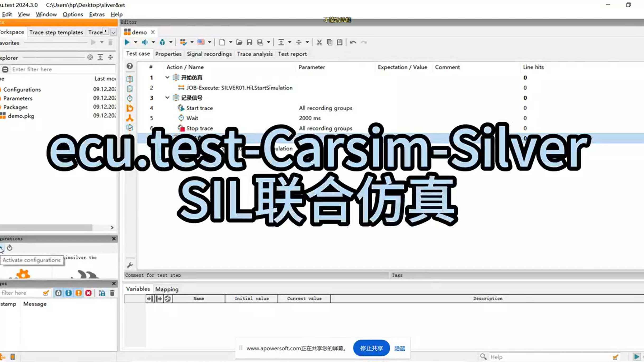Click the clock icon in the editor sidebar
Image resolution: width=644 pixels, height=362 pixels.
point(130,98)
